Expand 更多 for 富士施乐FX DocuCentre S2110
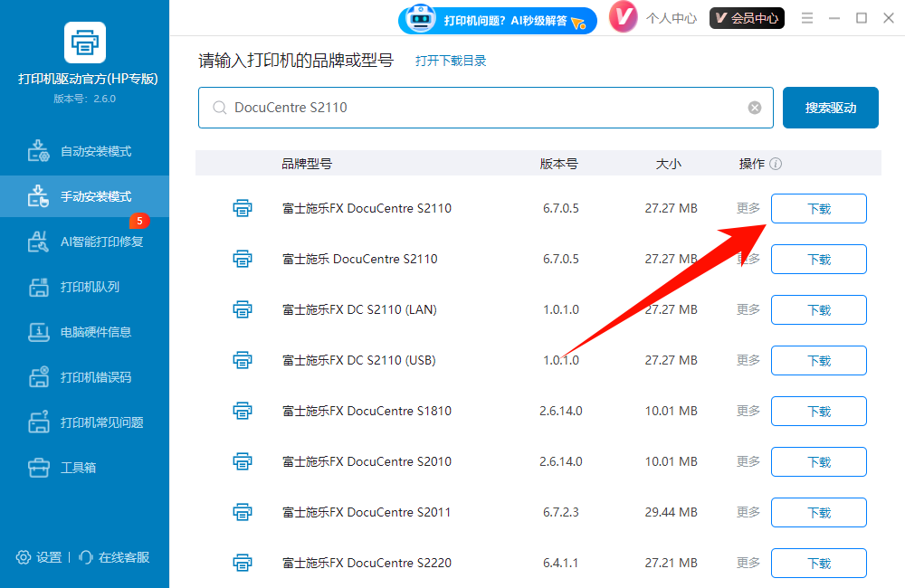This screenshot has width=905, height=588. tap(748, 208)
